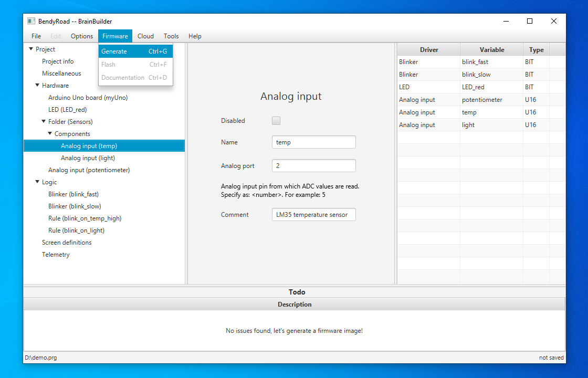The image size is (588, 378).
Task: Select Rule (blink_on_temp_high) item
Action: pos(85,218)
